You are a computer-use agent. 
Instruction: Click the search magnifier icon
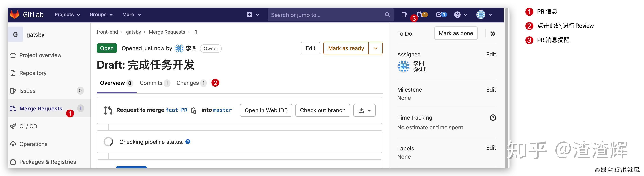click(387, 15)
